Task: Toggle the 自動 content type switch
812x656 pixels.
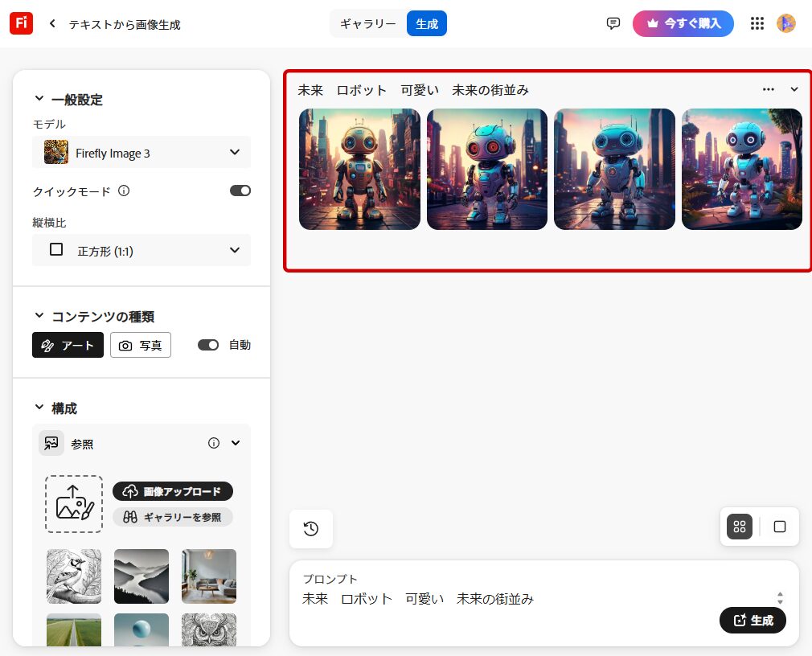Action: [208, 345]
